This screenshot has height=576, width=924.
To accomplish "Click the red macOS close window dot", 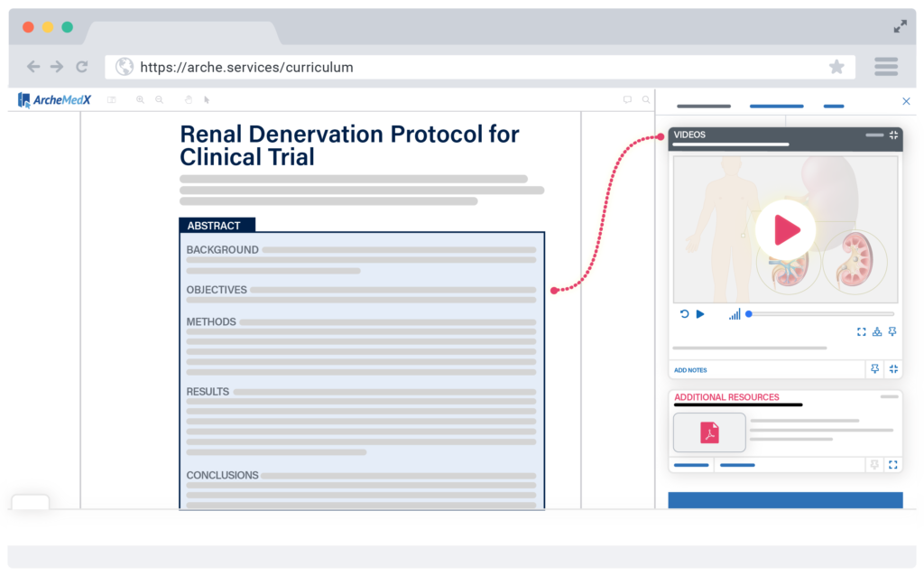I will pyautogui.click(x=28, y=27).
